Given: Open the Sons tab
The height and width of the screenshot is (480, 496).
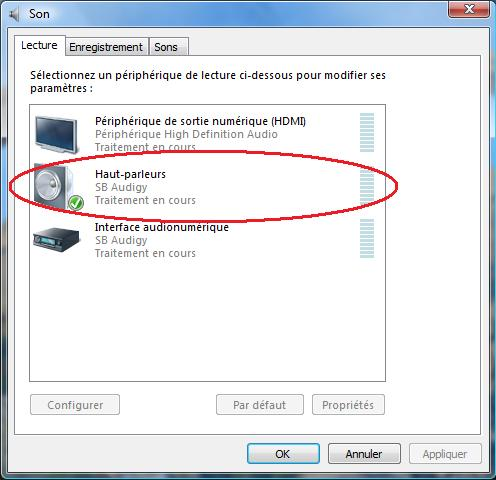Looking at the screenshot, I should pyautogui.click(x=168, y=47).
